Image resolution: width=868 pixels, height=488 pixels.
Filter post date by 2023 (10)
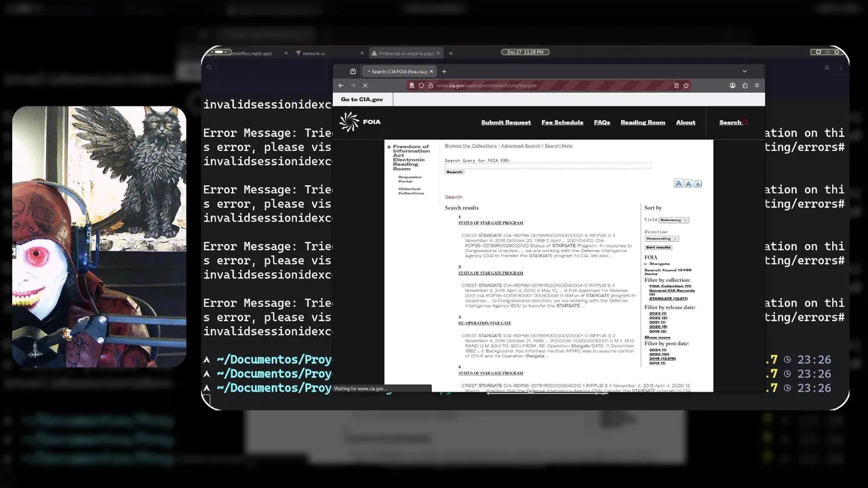(x=658, y=354)
